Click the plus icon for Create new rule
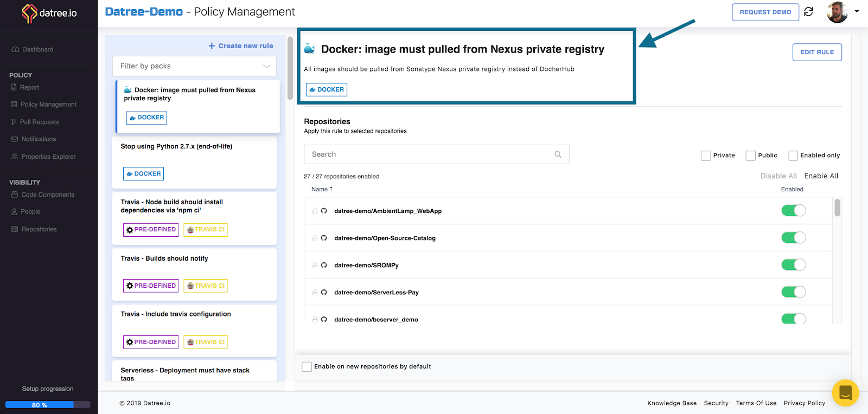The height and width of the screenshot is (414, 868). tap(212, 46)
